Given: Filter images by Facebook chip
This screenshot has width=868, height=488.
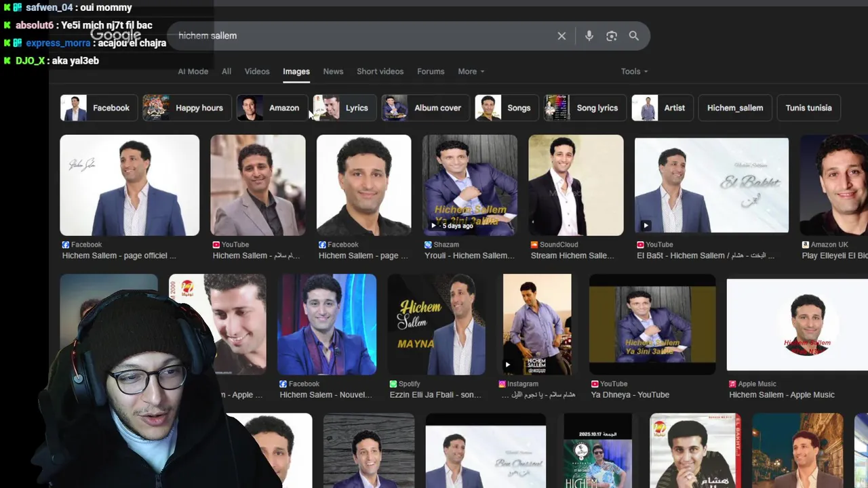Looking at the screenshot, I should (x=99, y=108).
